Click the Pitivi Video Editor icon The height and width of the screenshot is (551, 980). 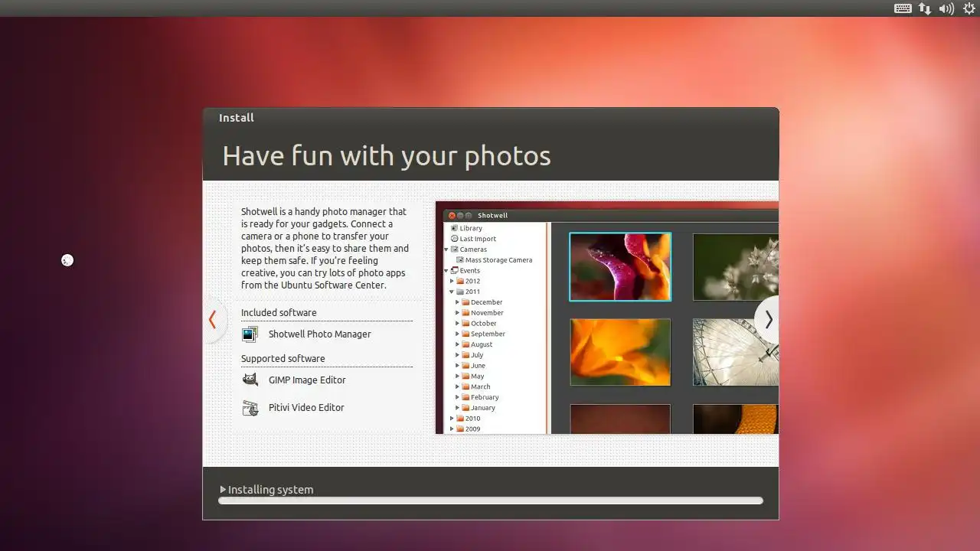pyautogui.click(x=250, y=408)
